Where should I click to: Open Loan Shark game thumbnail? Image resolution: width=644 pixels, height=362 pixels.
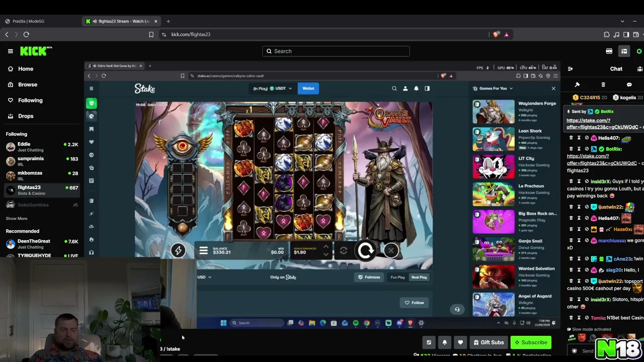coord(494,139)
